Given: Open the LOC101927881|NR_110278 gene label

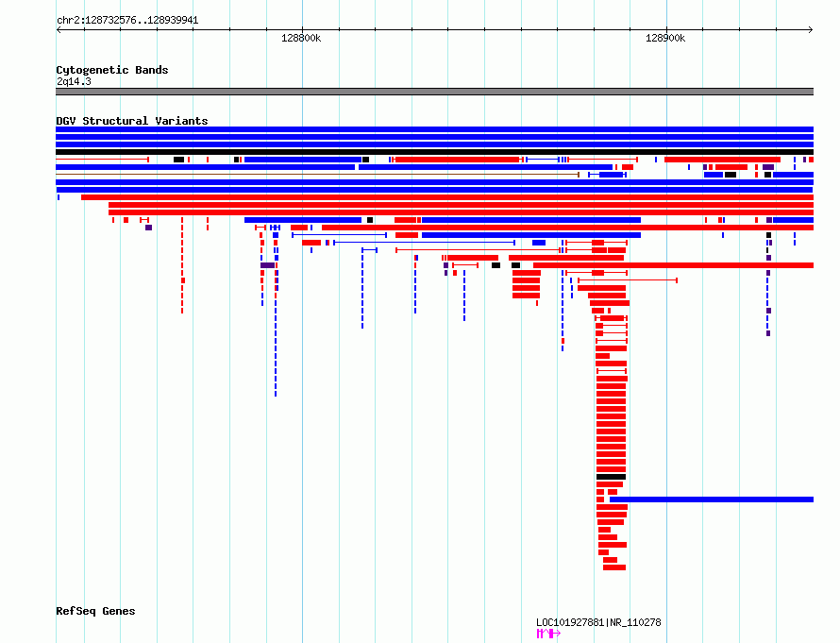Looking at the screenshot, I should point(598,622).
